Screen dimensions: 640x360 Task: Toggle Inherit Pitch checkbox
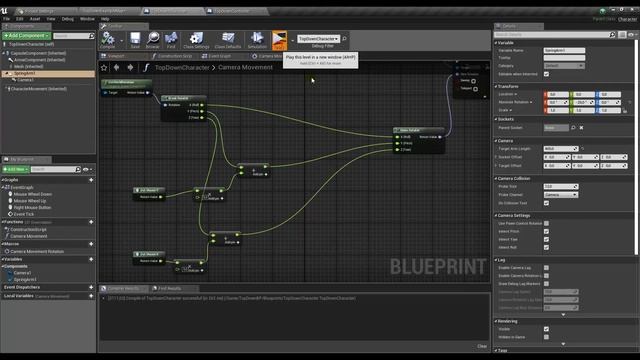click(547, 231)
